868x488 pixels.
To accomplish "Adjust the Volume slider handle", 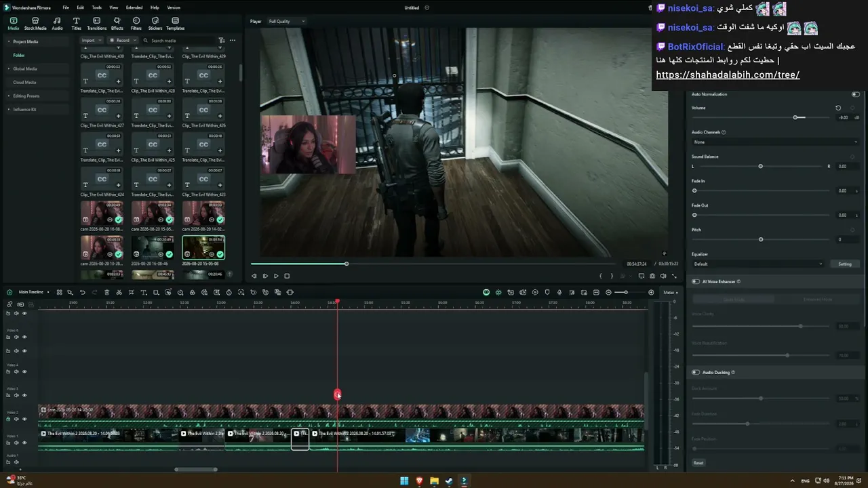I will 795,117.
